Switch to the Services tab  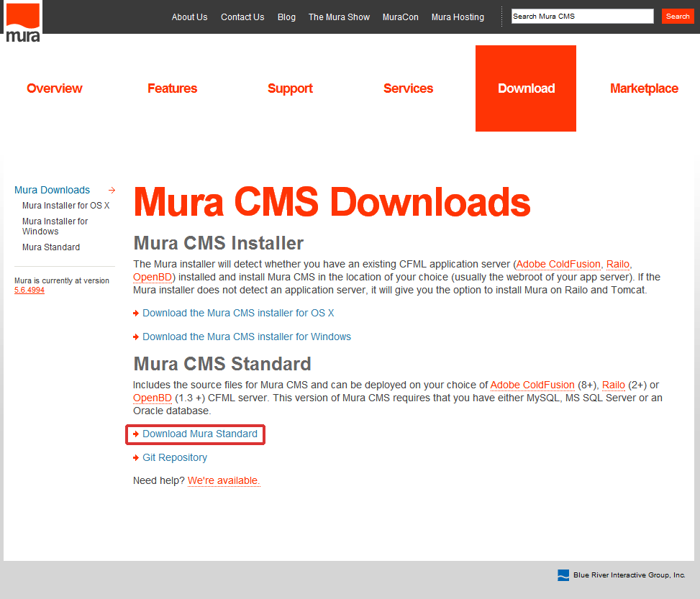click(408, 88)
